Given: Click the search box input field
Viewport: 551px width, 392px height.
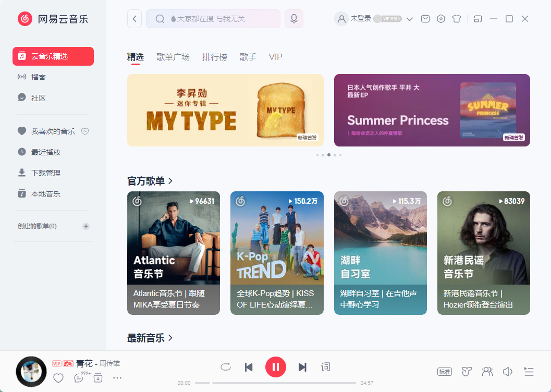Looking at the screenshot, I should 213,19.
